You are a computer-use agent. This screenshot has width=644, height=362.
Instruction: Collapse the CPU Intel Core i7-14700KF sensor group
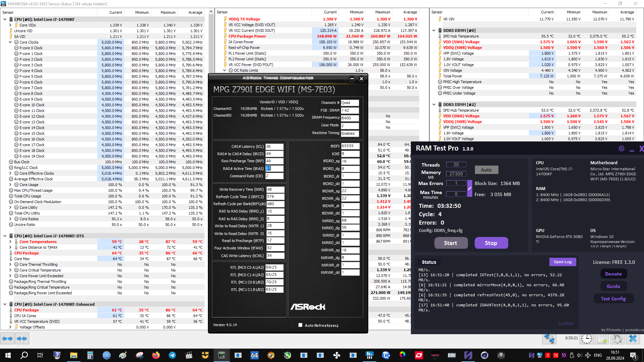tap(5, 19)
